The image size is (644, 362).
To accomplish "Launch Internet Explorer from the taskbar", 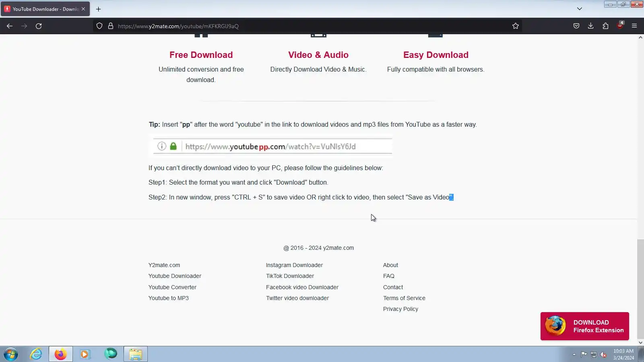I will [x=36, y=354].
